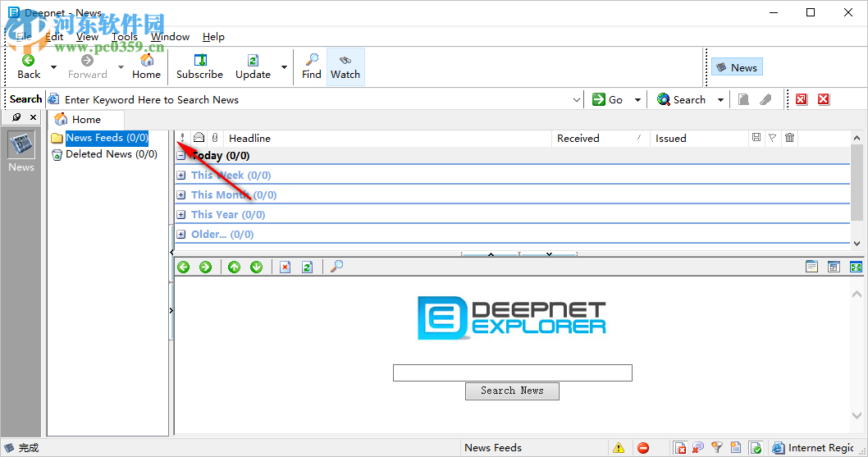Collapse the Today (0/0) group
The image size is (868, 457).
[x=181, y=156]
